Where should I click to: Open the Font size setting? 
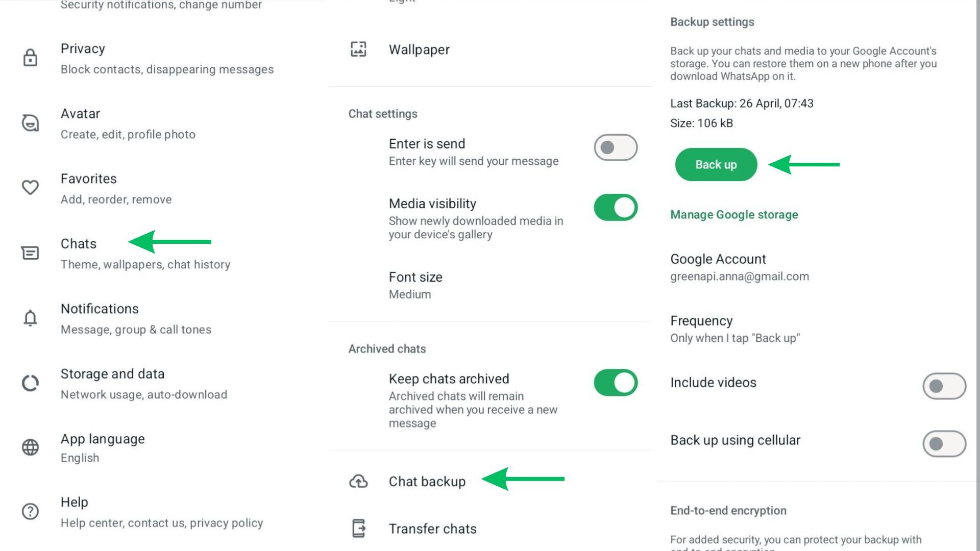pyautogui.click(x=415, y=285)
